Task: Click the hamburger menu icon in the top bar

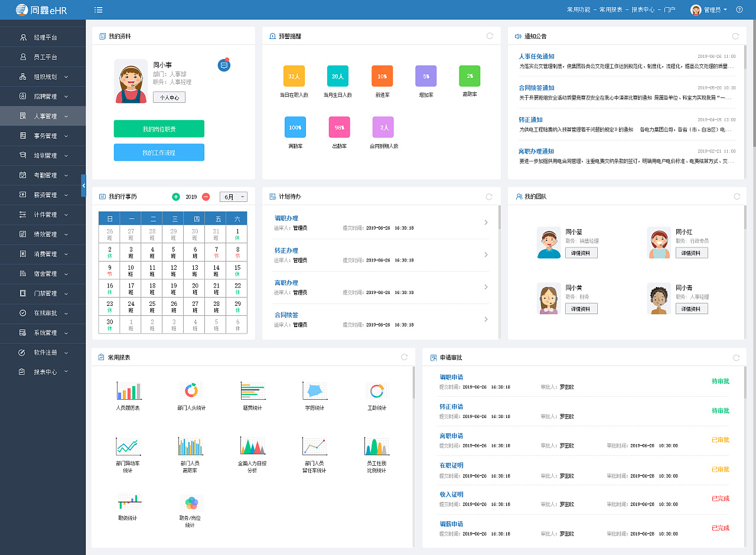Action: pos(98,9)
